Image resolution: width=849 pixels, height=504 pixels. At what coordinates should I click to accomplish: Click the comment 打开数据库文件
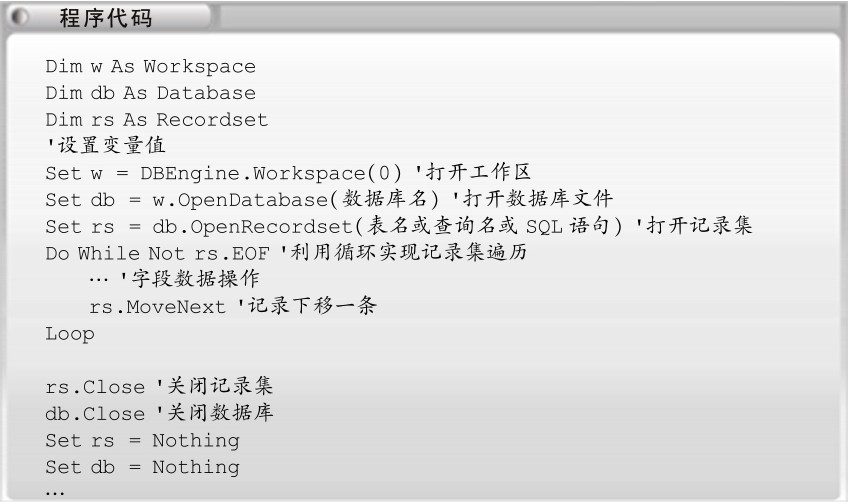(533, 199)
